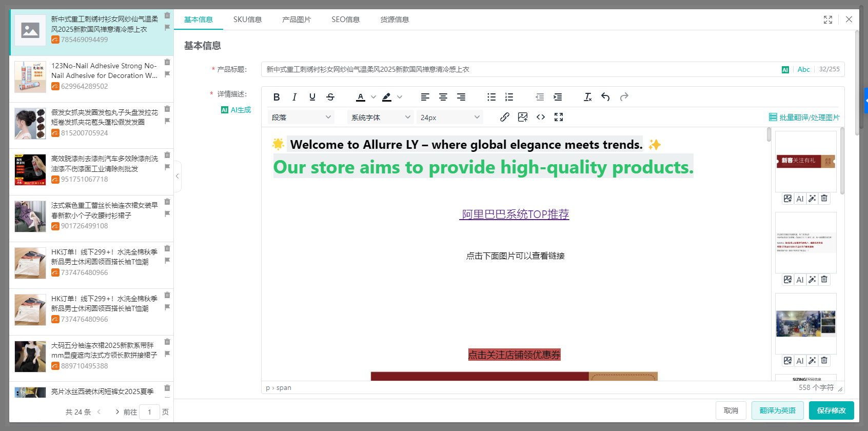Viewport: 868px width, 431px height.
Task: Toggle italic text style
Action: pos(294,97)
